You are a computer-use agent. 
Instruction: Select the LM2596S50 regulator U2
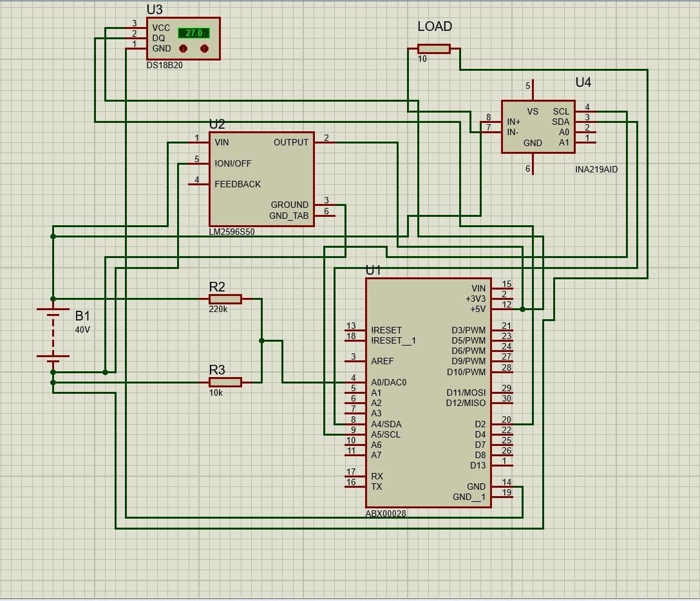pos(261,180)
